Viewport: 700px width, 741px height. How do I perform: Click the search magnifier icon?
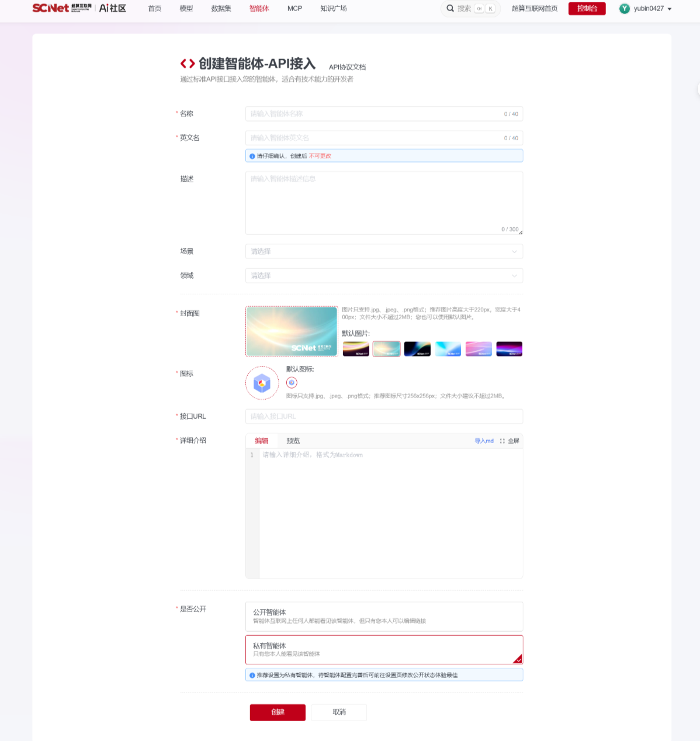click(x=450, y=8)
